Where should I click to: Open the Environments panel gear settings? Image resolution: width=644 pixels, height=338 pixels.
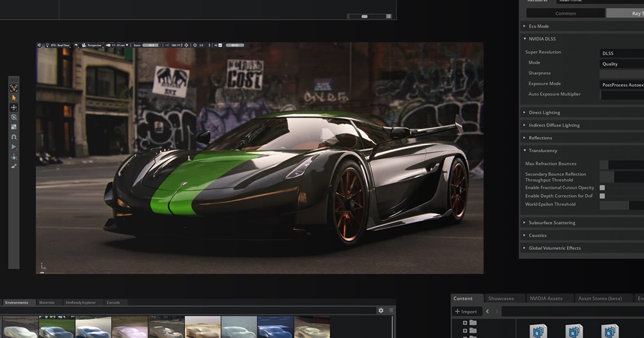pyautogui.click(x=381, y=310)
